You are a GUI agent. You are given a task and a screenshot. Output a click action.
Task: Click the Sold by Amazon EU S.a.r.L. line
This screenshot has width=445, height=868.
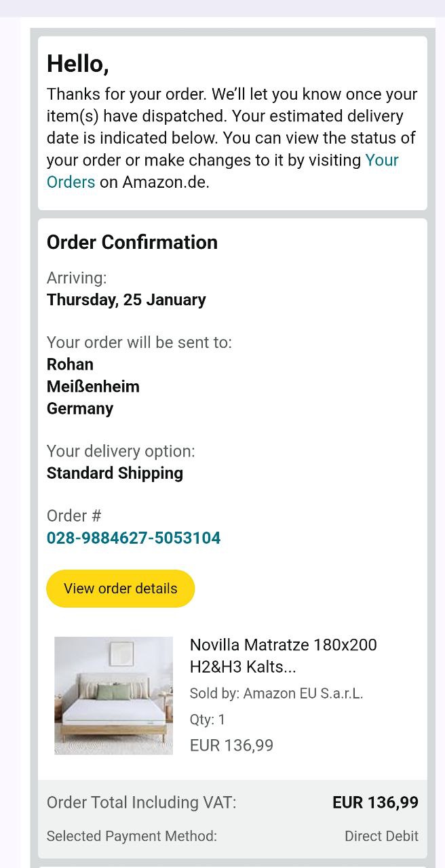[276, 693]
